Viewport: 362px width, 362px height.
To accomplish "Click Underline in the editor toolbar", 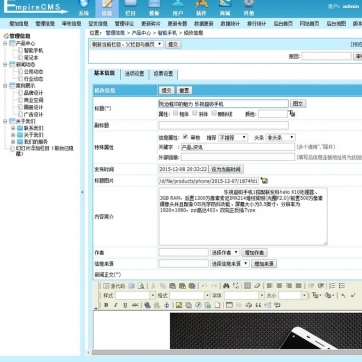I will pyautogui.click(x=125, y=305).
